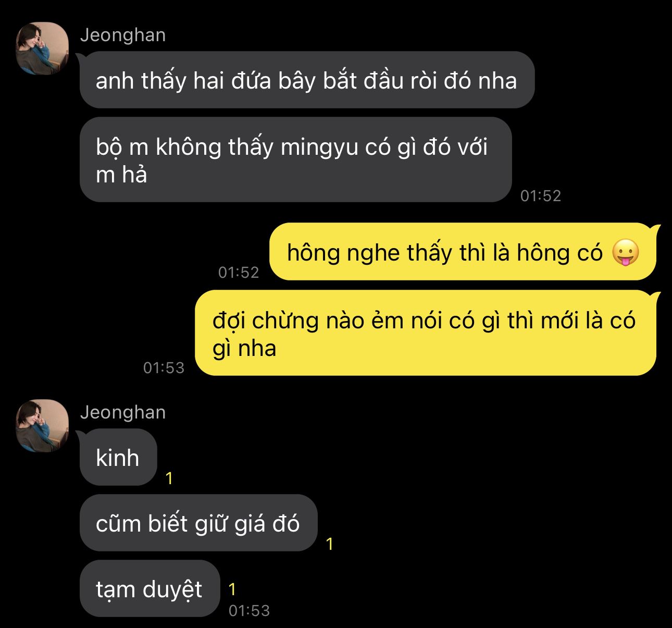672x628 pixels.
Task: Open Jeonghan's lower profile avatar
Action: pos(42,426)
